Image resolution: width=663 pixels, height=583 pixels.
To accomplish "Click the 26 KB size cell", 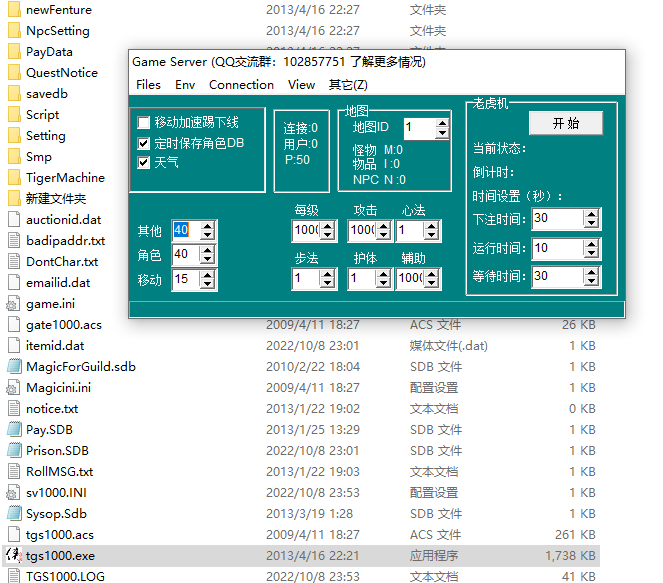I will 578,325.
